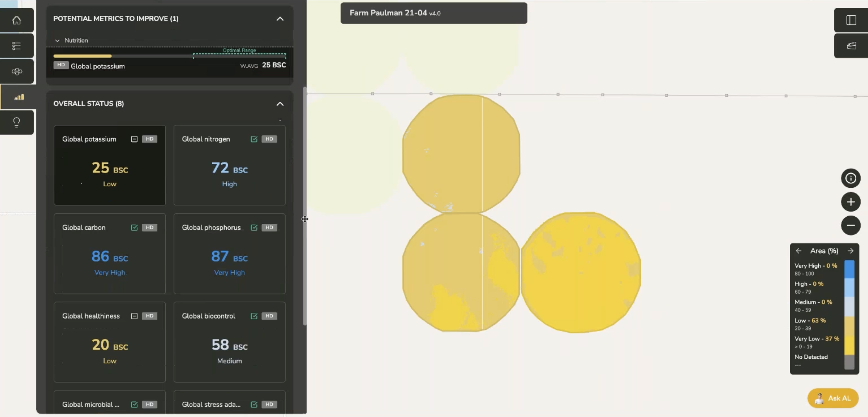This screenshot has height=417, width=868.
Task: Click the Ask AL button
Action: 833,398
